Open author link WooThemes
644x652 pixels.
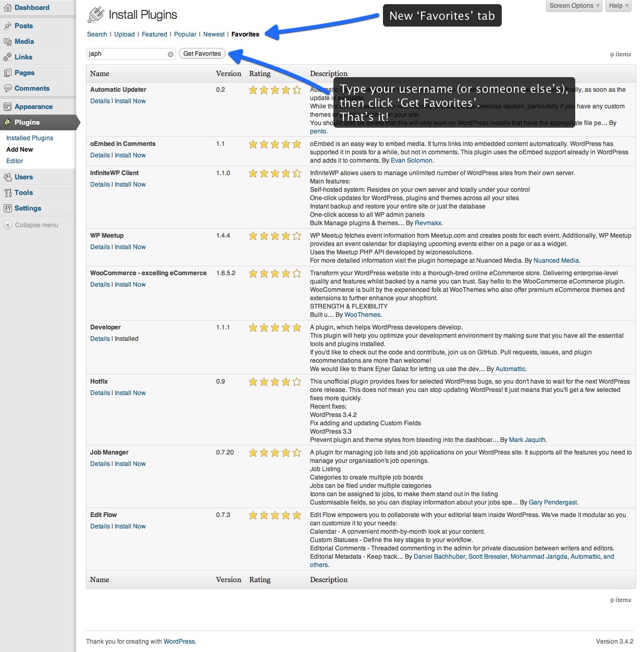point(362,315)
